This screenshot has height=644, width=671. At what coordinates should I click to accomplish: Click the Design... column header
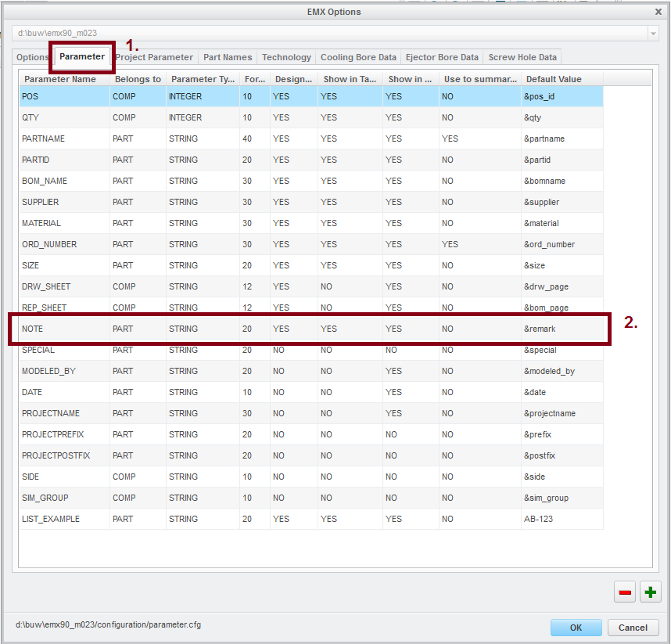(293, 79)
